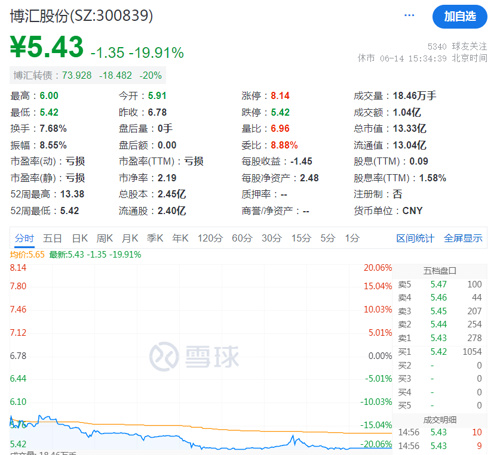
Task: Open the three-dot more options menu
Action: click(x=409, y=15)
